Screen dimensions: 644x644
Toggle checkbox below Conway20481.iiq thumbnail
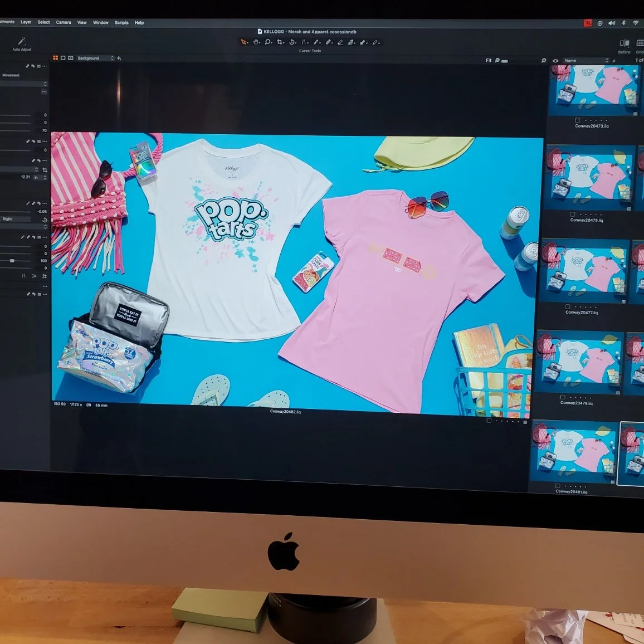coord(558,486)
